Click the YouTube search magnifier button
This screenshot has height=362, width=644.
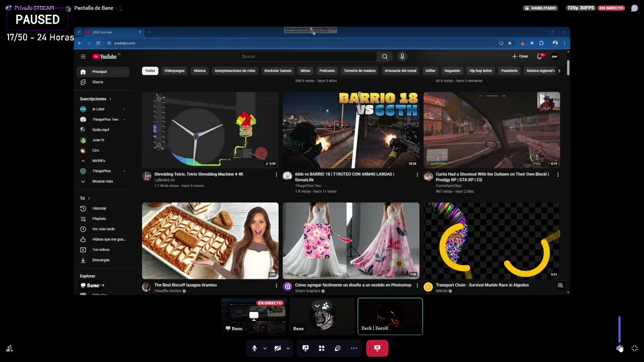pyautogui.click(x=385, y=56)
